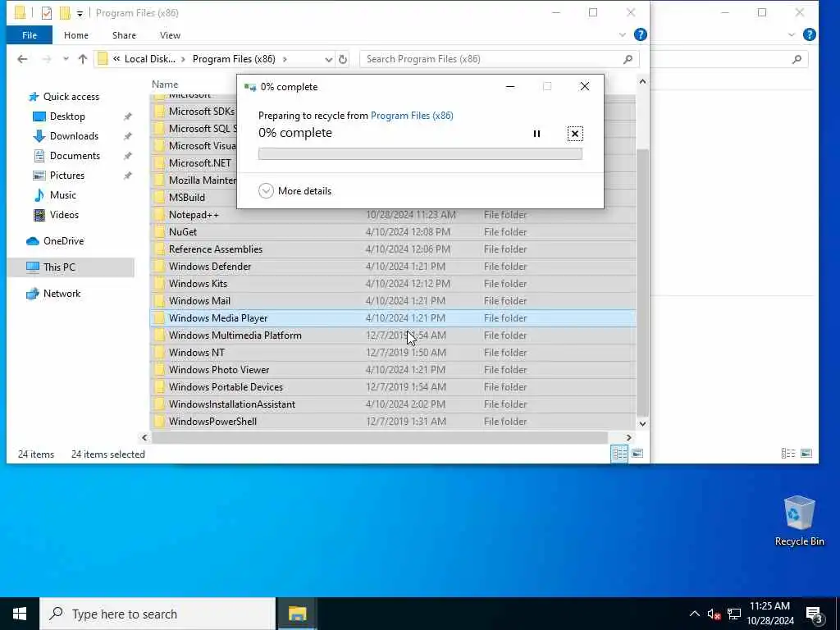Click Help icon in back Explorer window
The width and height of the screenshot is (840, 630).
pyautogui.click(x=810, y=34)
